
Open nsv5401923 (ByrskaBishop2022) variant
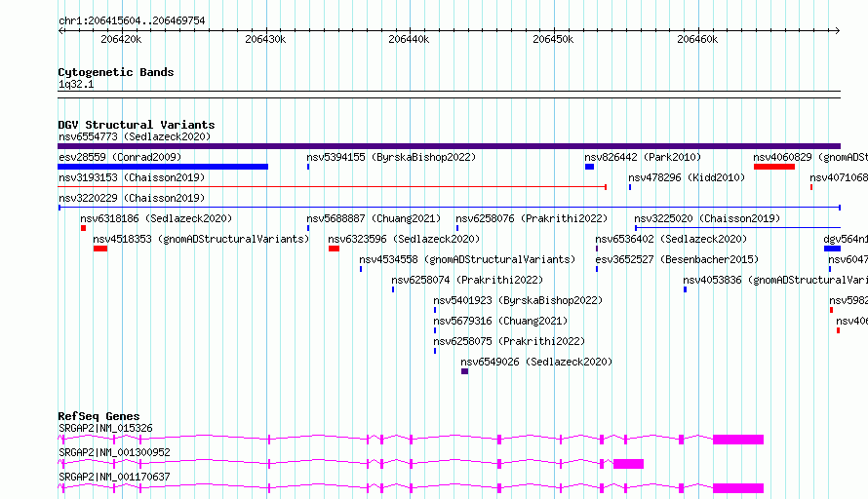[x=518, y=300]
